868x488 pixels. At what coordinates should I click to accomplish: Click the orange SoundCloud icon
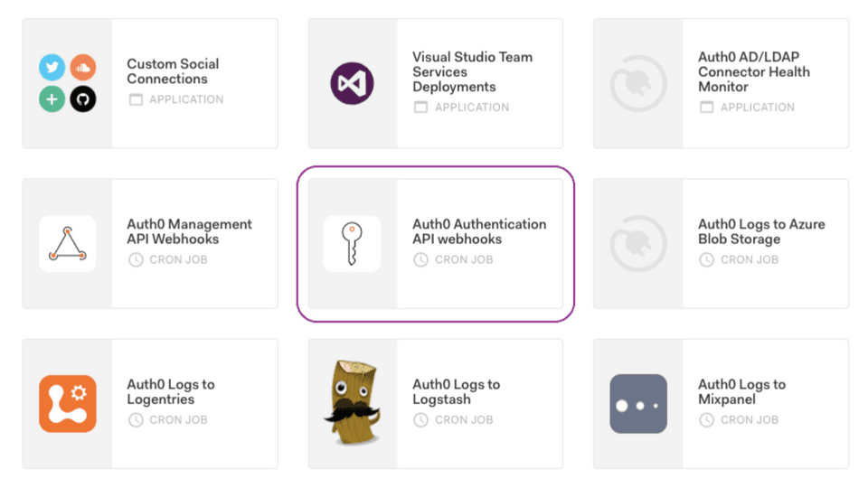tap(83, 68)
